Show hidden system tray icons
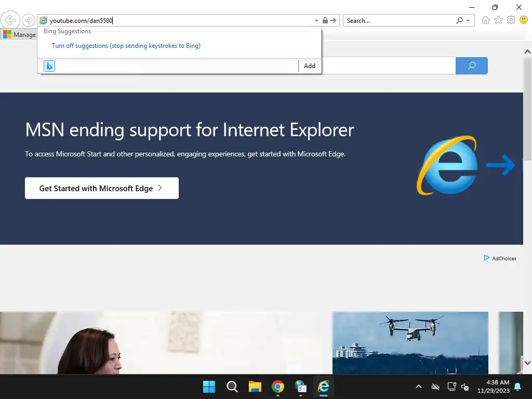The height and width of the screenshot is (399, 532). (419, 387)
